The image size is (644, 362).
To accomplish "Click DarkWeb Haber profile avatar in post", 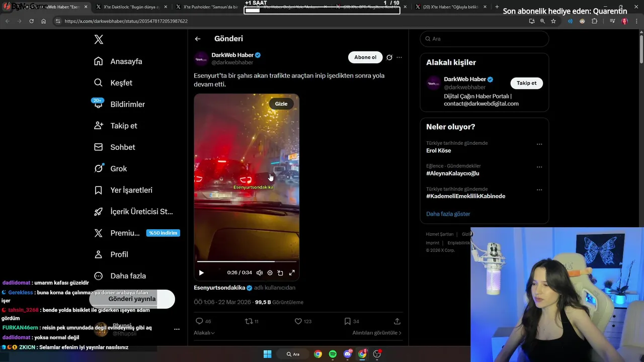I will (201, 59).
